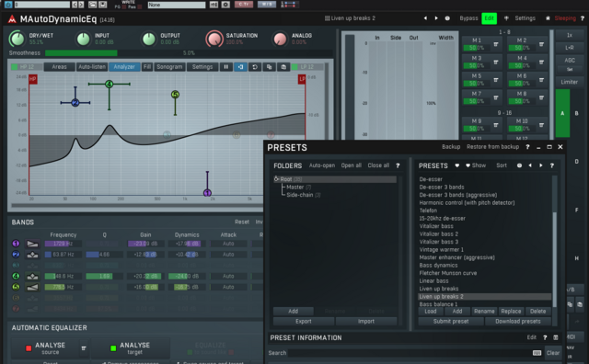This screenshot has width=589, height=364.
Task: Load the selected preset
Action: click(x=431, y=312)
